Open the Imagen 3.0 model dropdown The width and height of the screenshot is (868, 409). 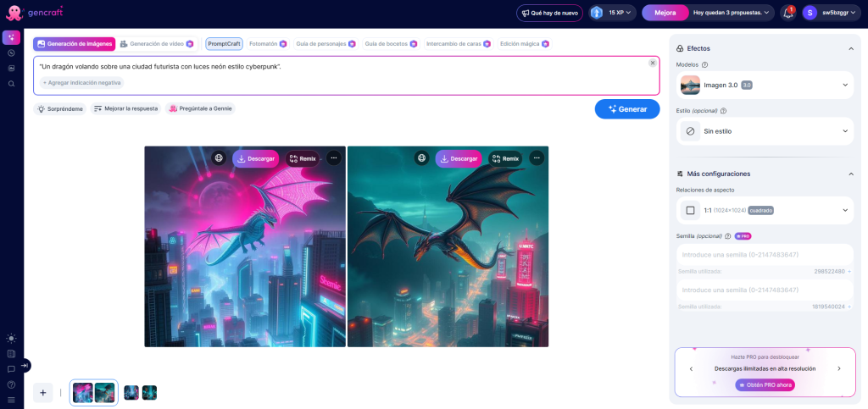765,86
